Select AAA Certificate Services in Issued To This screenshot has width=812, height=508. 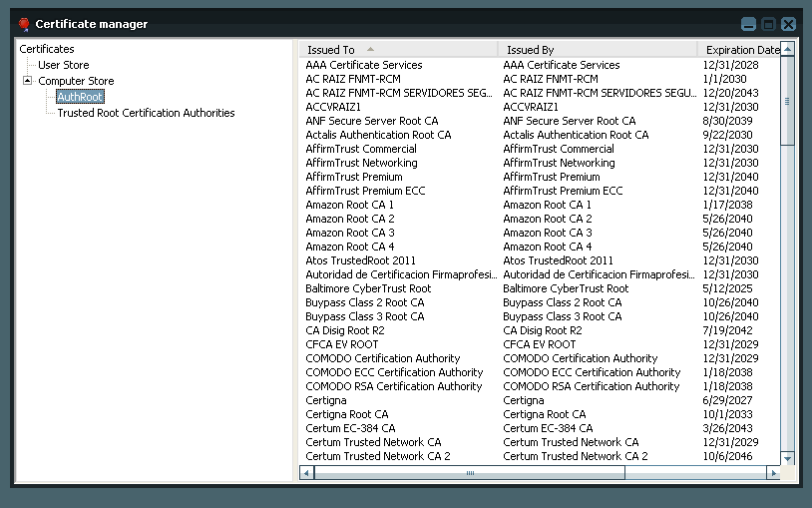(x=364, y=65)
